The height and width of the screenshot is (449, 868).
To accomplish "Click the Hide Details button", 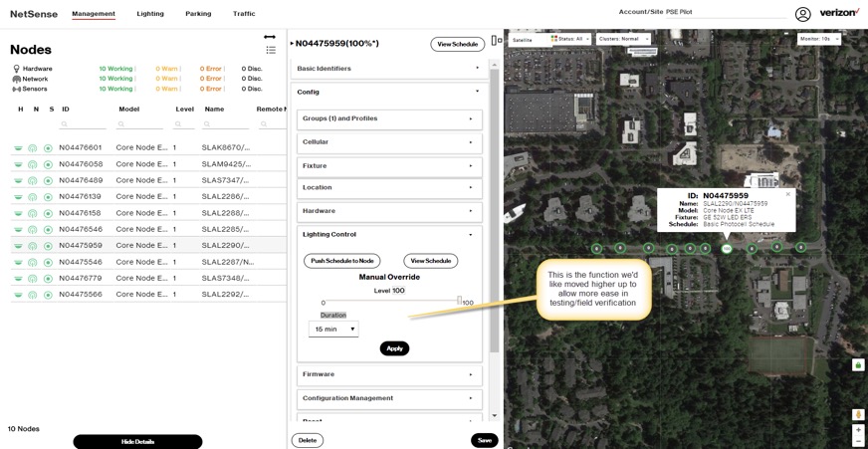I will tap(137, 441).
